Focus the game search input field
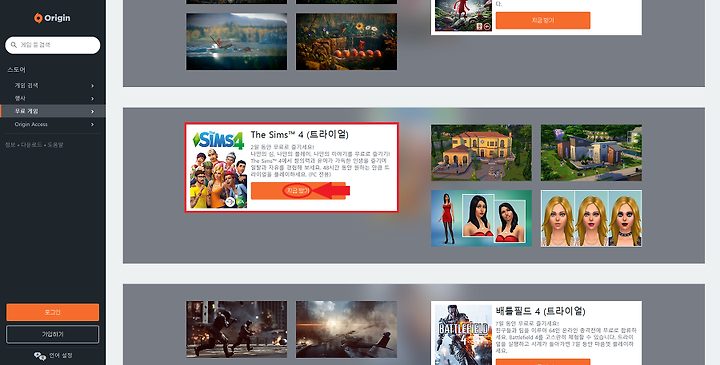 click(x=52, y=45)
